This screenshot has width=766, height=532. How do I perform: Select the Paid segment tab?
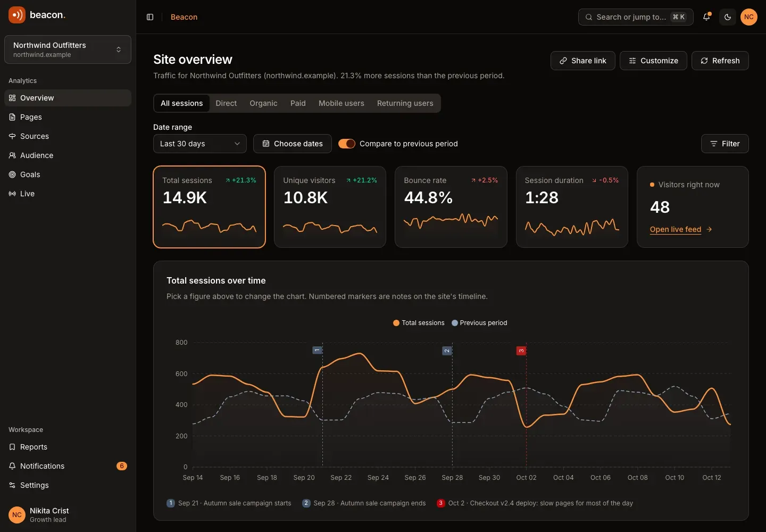[298, 103]
